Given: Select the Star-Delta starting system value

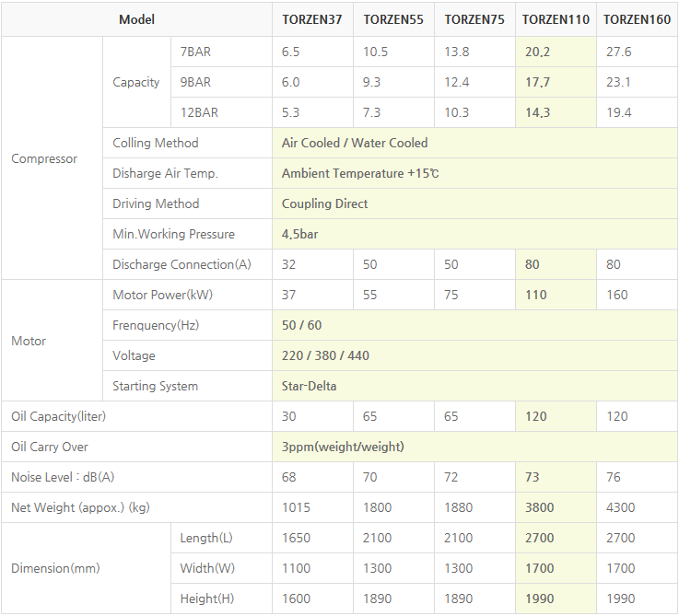Looking at the screenshot, I should coord(309,386).
